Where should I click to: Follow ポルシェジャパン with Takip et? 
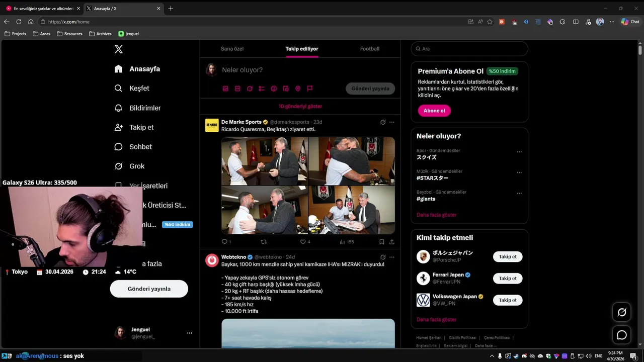coord(508,257)
